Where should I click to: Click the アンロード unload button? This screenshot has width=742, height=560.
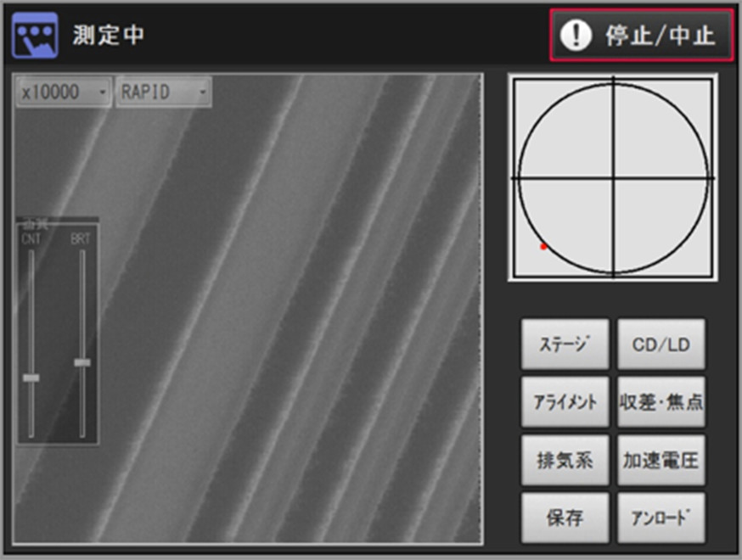pyautogui.click(x=660, y=518)
